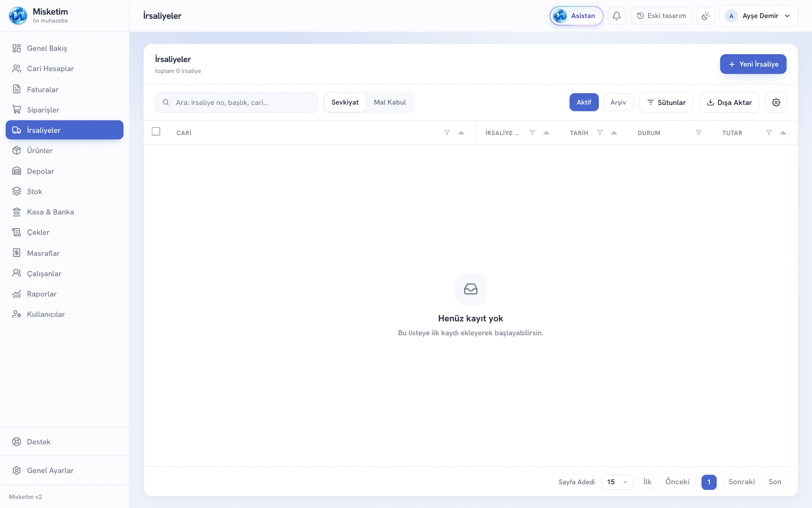Viewport: 812px width, 508px height.
Task: Switch list to Arşiv records
Action: click(x=618, y=102)
